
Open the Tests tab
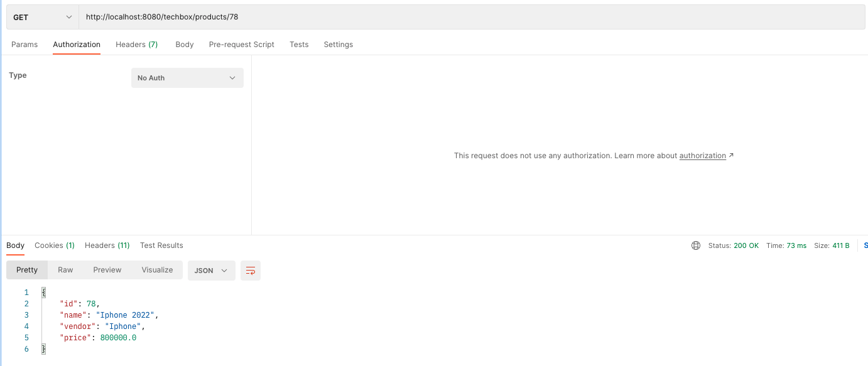pyautogui.click(x=299, y=45)
